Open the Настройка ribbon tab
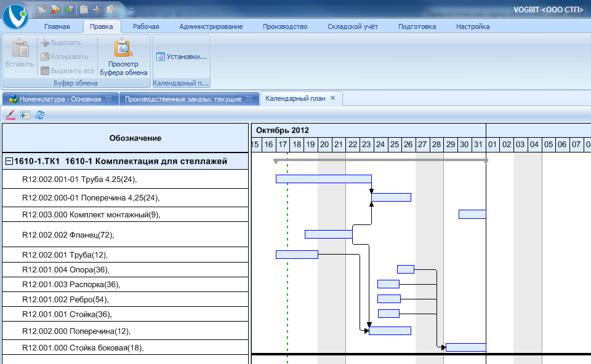The height and width of the screenshot is (364, 591). pos(473,26)
